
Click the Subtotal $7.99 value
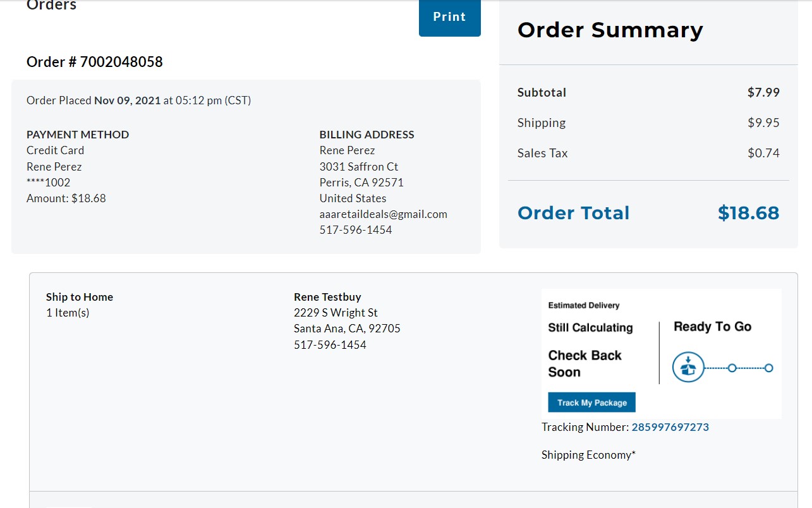pos(763,92)
